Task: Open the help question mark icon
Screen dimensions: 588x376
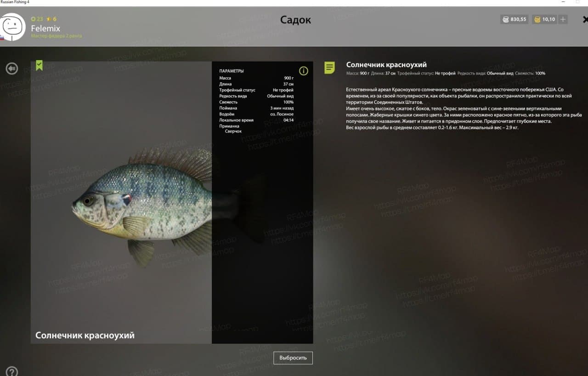Action: click(12, 371)
